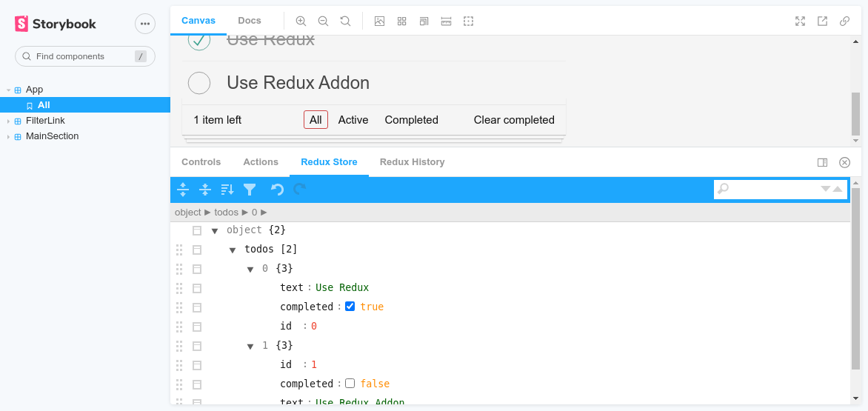The image size is (868, 411).
Task: Close the addons panel
Action: coord(845,162)
